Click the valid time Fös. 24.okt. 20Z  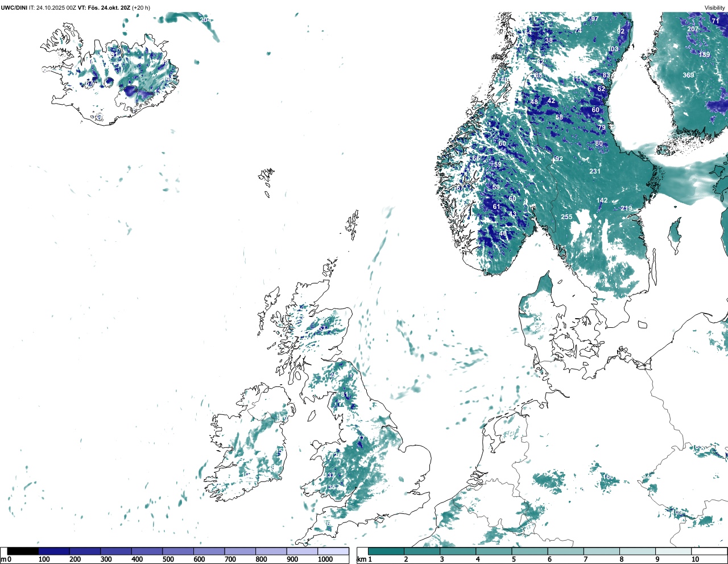click(x=109, y=7)
